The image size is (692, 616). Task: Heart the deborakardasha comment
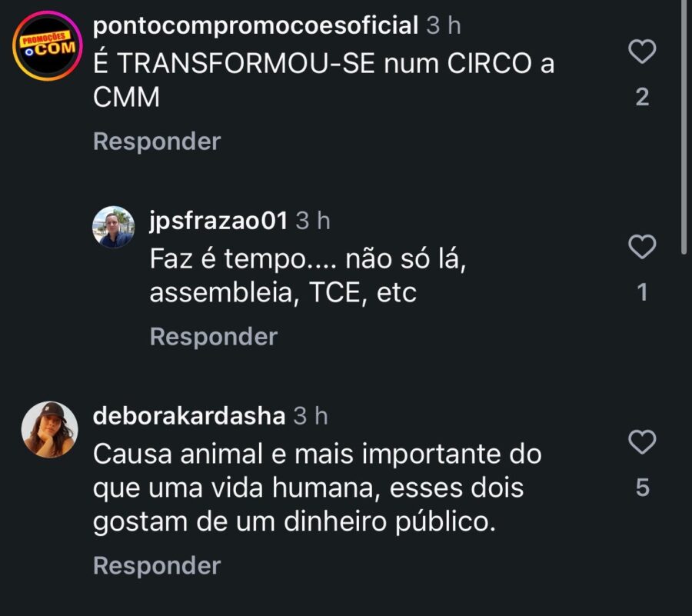[x=642, y=442]
